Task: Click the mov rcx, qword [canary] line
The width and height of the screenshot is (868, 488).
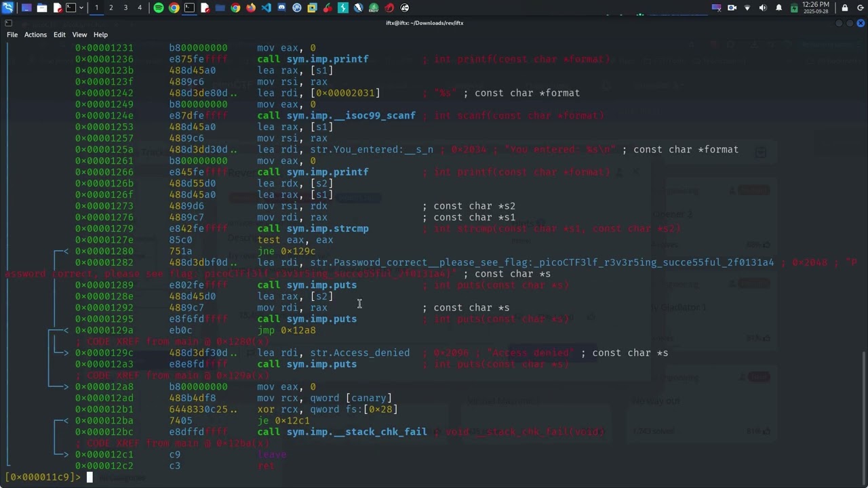Action: pos(324,398)
